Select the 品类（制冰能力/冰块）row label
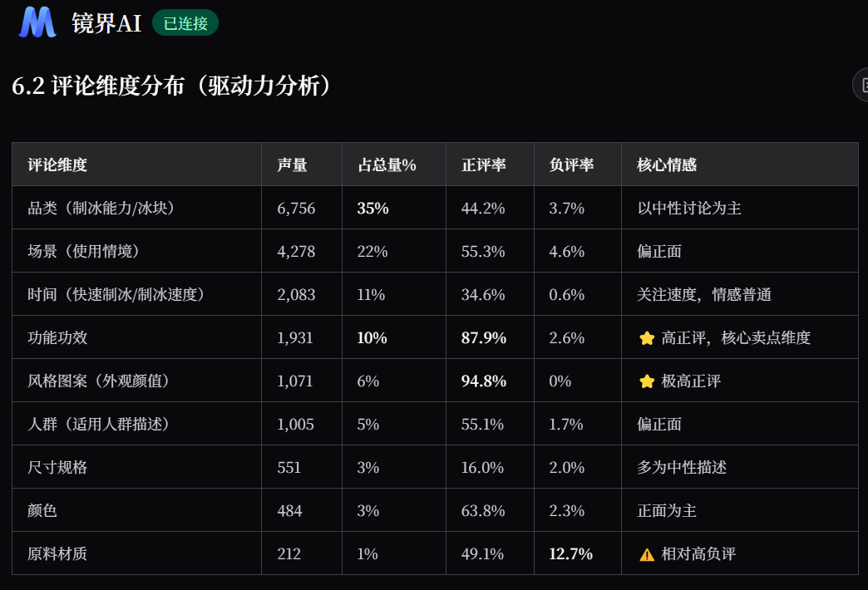The image size is (868, 590). click(102, 208)
